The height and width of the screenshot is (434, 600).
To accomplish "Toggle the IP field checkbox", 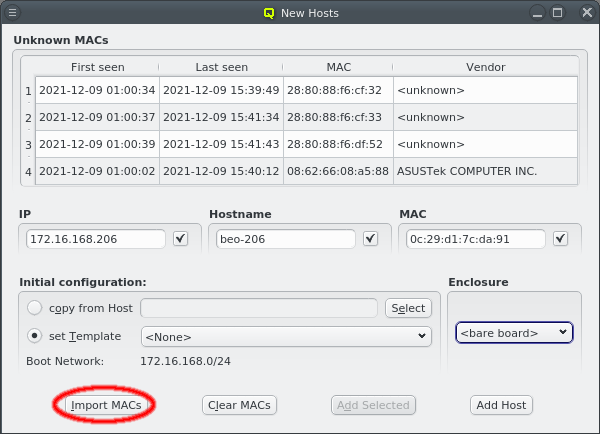I will coord(180,239).
